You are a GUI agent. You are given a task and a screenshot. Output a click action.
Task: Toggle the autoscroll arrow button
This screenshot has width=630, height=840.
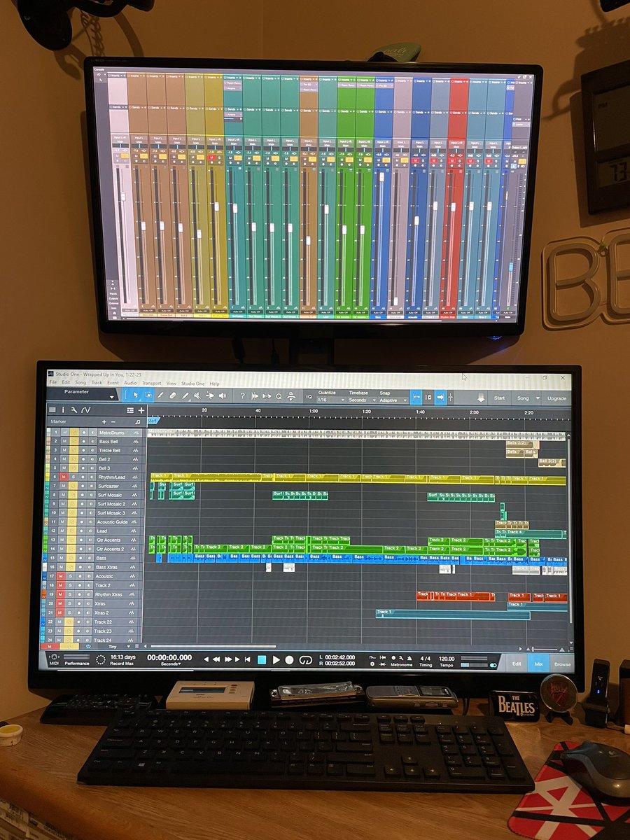coord(440,397)
